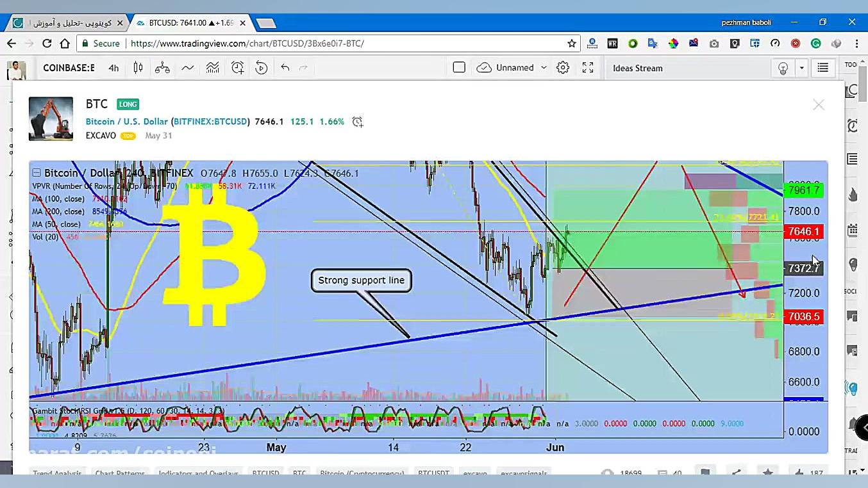
Task: Click the user profile photo in toolbar
Action: (x=17, y=70)
